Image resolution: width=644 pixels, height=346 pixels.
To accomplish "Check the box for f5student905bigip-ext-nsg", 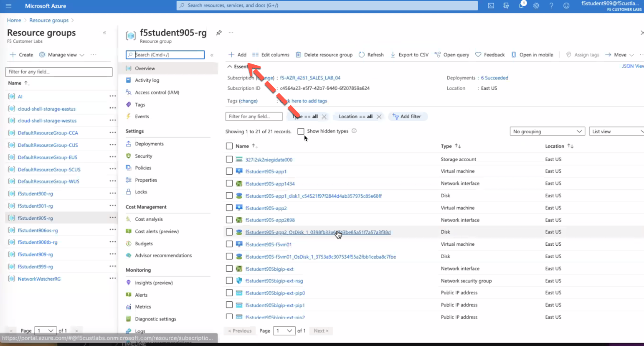I will pos(229,280).
